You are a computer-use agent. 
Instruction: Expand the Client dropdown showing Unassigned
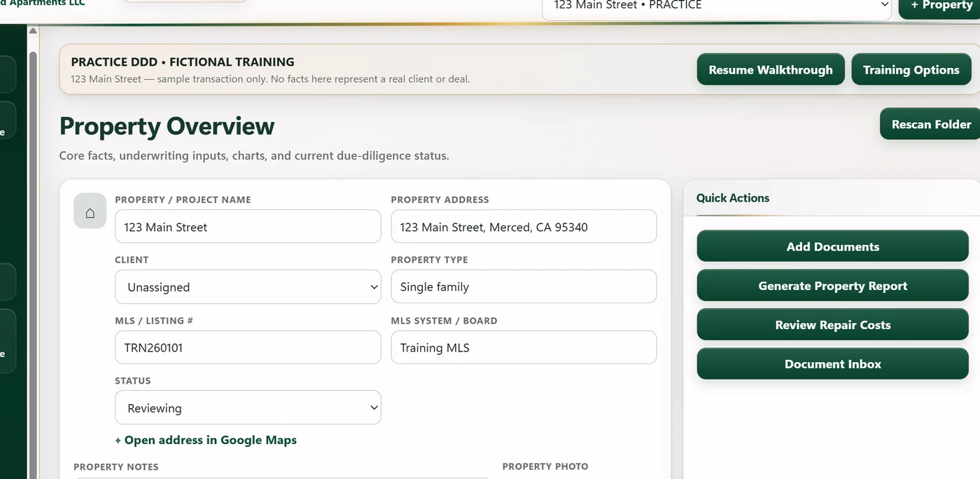(248, 287)
